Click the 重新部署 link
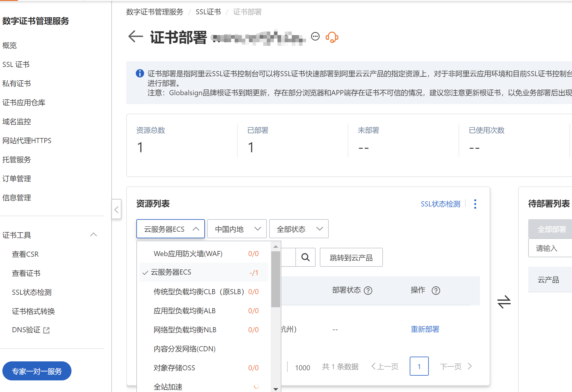The width and height of the screenshot is (572, 392). (x=425, y=329)
